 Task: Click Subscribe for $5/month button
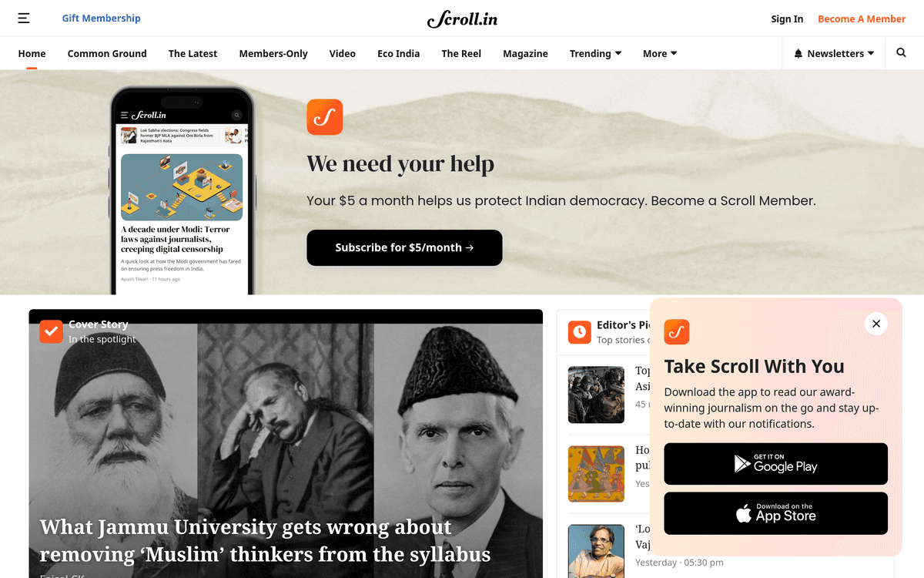[404, 247]
